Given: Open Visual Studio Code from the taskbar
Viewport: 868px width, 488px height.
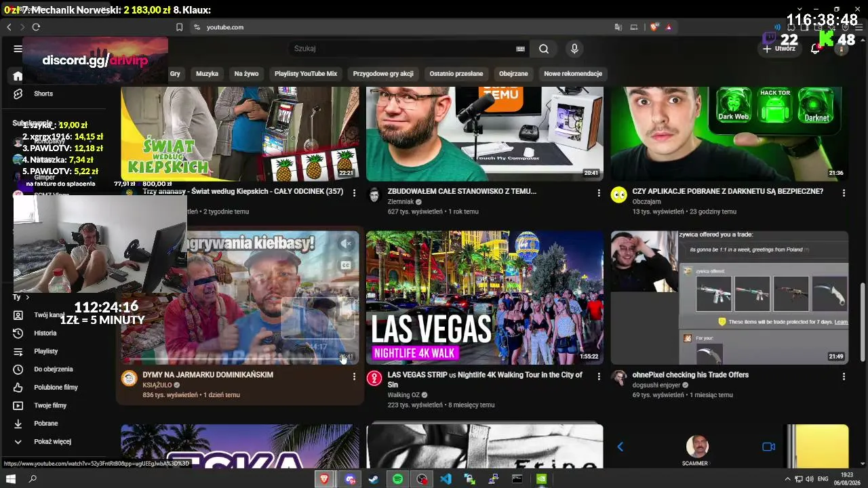Looking at the screenshot, I should tap(446, 479).
